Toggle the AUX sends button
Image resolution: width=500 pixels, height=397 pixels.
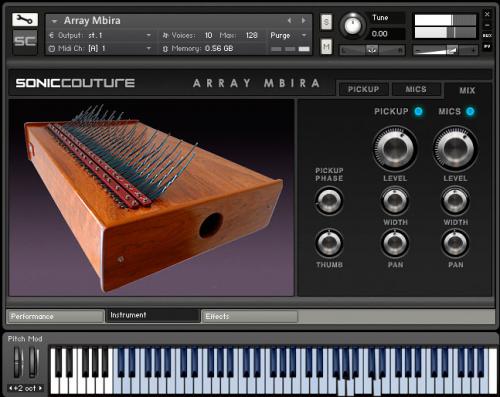pos(487,36)
